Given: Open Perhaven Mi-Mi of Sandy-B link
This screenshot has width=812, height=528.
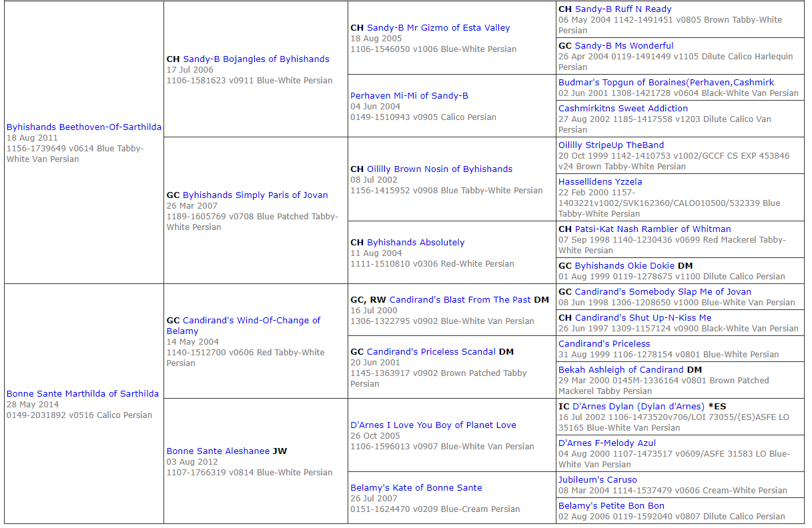Looking at the screenshot, I should [x=409, y=96].
